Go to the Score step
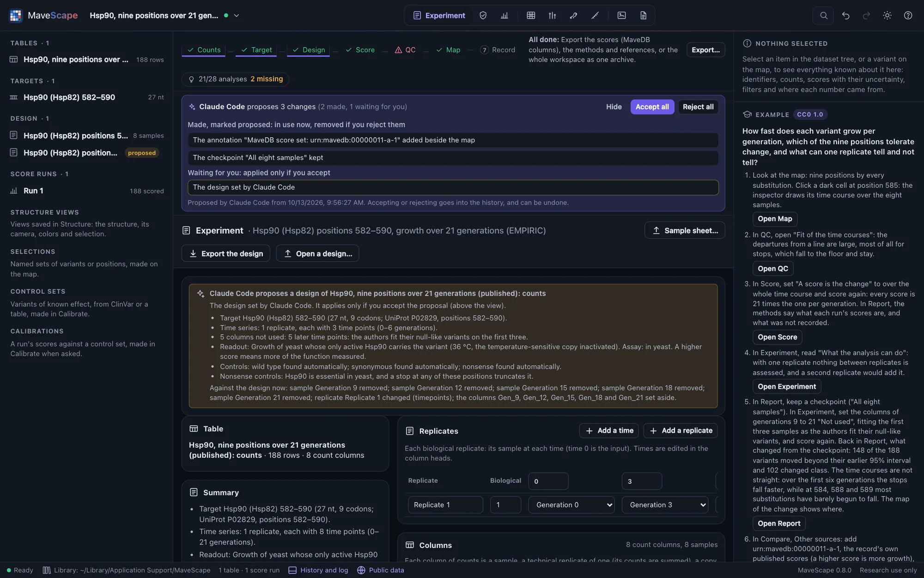Image resolution: width=924 pixels, height=578 pixels. (360, 50)
